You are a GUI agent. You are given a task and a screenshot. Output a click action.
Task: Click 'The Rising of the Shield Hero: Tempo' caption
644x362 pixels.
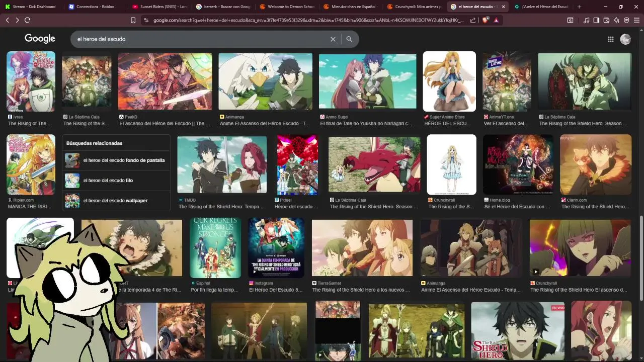pyautogui.click(x=221, y=207)
